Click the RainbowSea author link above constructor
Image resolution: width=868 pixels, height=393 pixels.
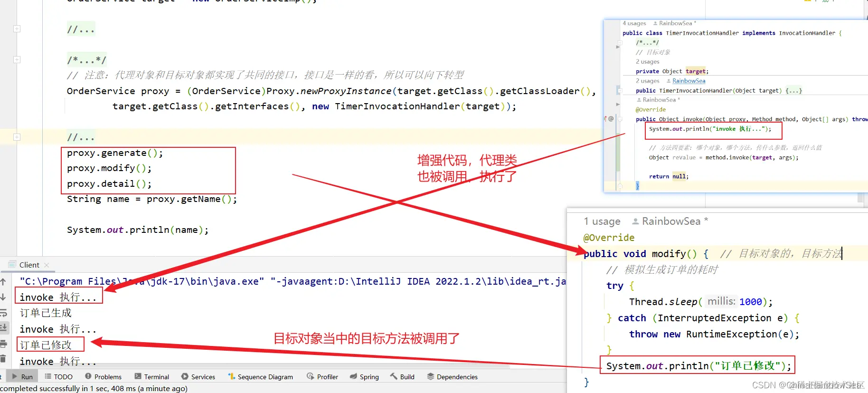[x=689, y=81]
